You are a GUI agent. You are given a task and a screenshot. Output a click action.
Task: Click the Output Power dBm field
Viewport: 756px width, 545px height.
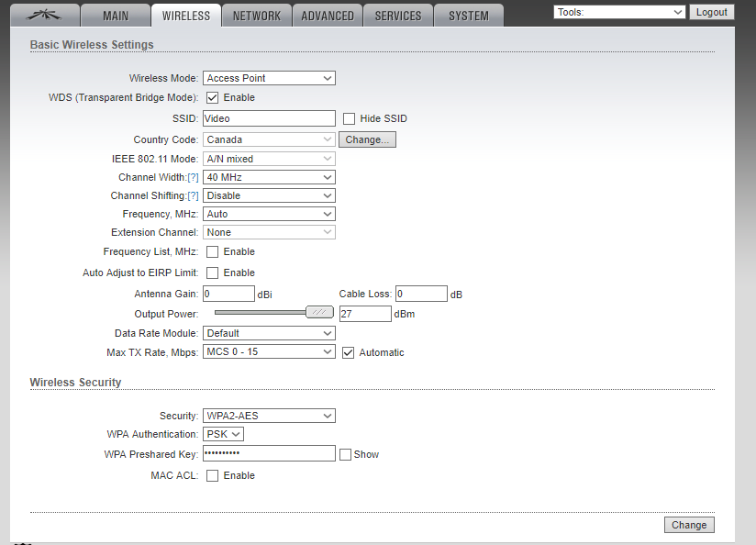(365, 314)
